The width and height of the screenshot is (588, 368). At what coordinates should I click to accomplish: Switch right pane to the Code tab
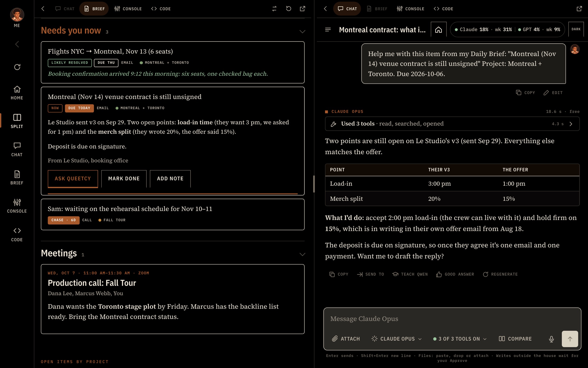pyautogui.click(x=443, y=9)
